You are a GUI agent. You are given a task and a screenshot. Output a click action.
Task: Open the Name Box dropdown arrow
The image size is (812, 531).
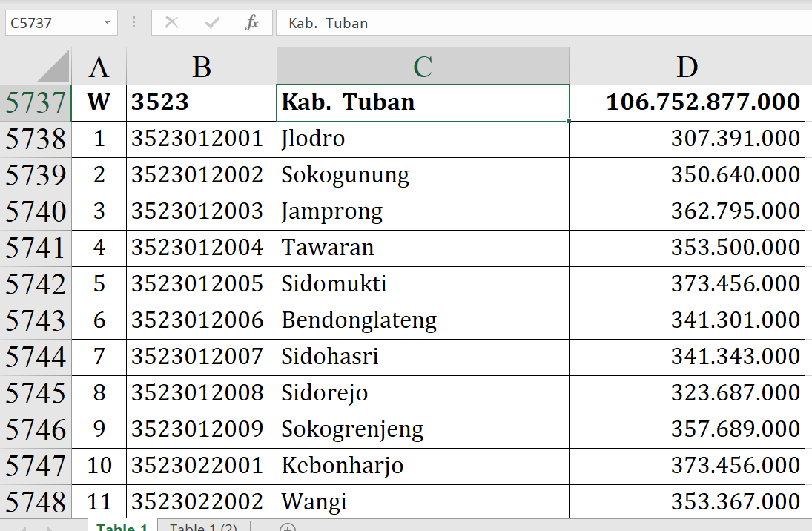pos(107,23)
